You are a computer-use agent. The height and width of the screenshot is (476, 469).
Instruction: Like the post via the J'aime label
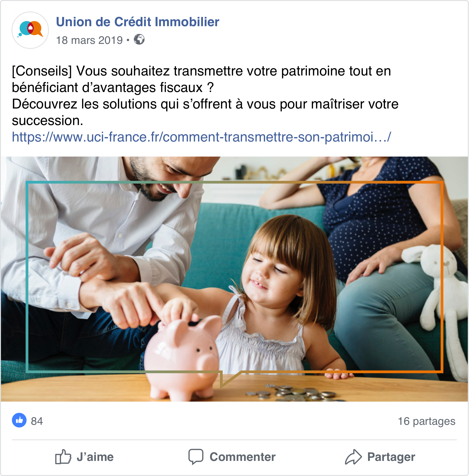click(95, 457)
